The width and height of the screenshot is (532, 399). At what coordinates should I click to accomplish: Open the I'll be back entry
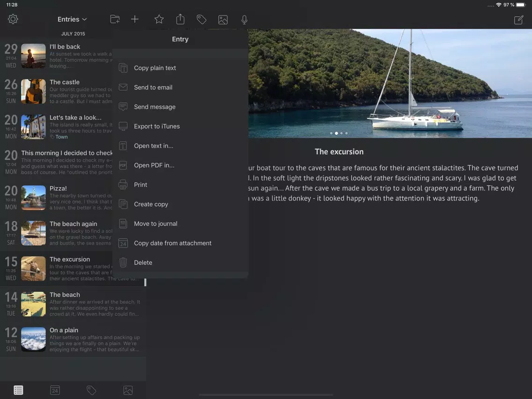point(56,56)
